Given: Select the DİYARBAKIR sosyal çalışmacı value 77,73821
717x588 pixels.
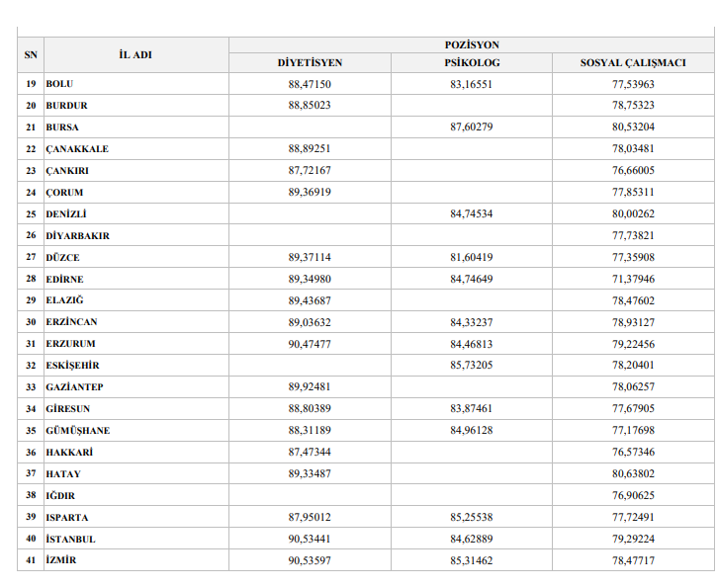Looking at the screenshot, I should point(633,235).
